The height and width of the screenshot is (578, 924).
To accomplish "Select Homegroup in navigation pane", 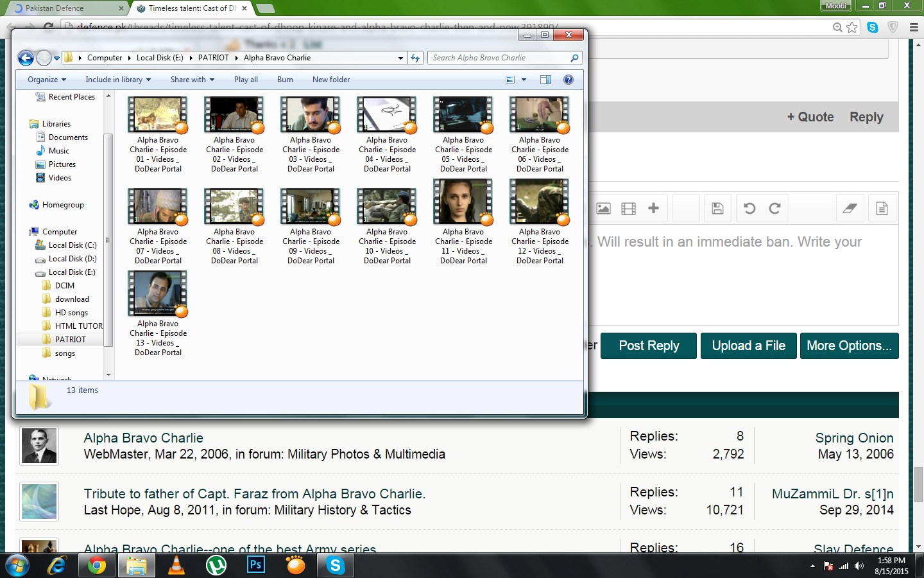I will pos(56,205).
